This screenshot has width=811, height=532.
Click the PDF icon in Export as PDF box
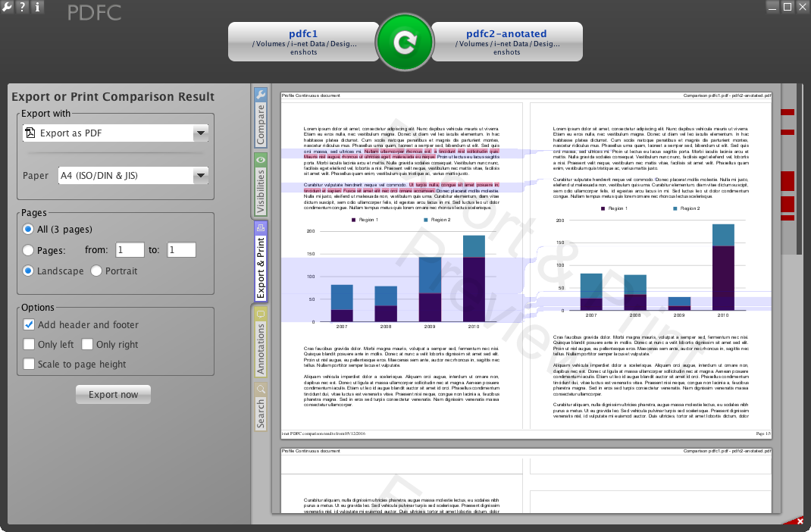click(30, 133)
